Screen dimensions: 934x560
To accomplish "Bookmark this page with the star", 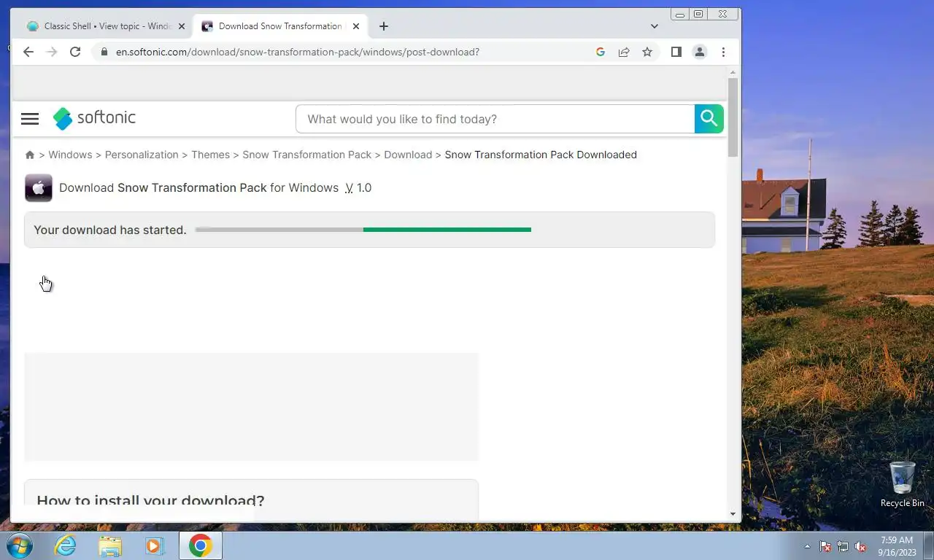I will click(x=647, y=52).
